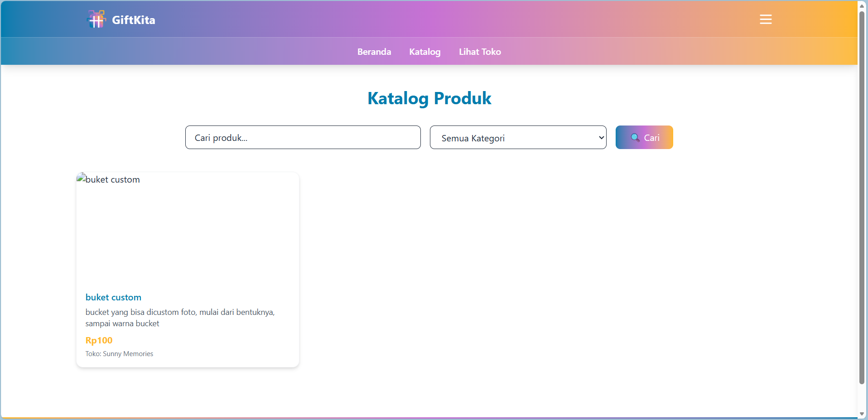Screen dimensions: 868x420
Task: Select Lihat Toko in navigation bar
Action: [480, 52]
